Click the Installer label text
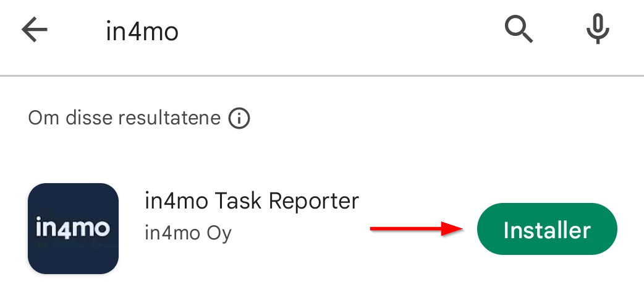Viewport: 644px width, 284px height. pyautogui.click(x=547, y=230)
